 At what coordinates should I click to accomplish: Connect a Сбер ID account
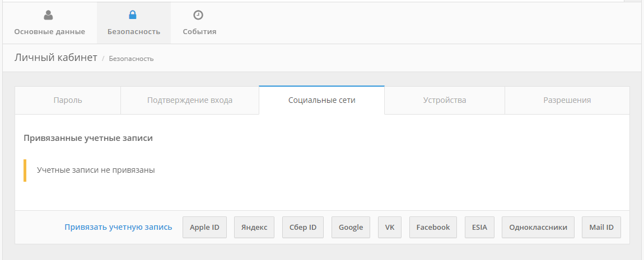pyautogui.click(x=303, y=228)
